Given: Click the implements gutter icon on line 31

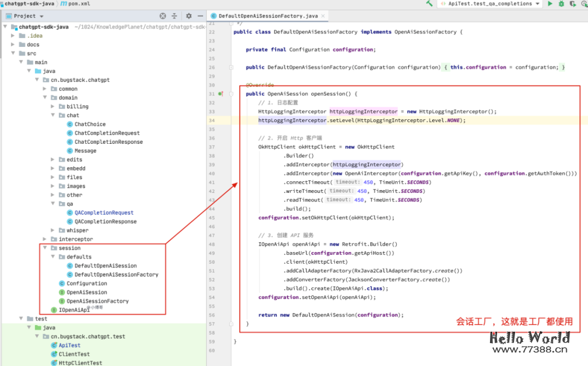Looking at the screenshot, I should [220, 94].
